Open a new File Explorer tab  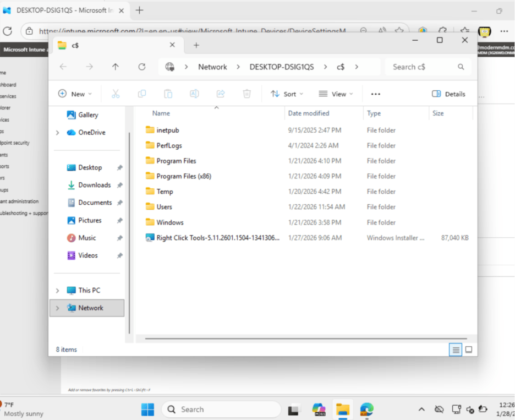click(x=196, y=45)
